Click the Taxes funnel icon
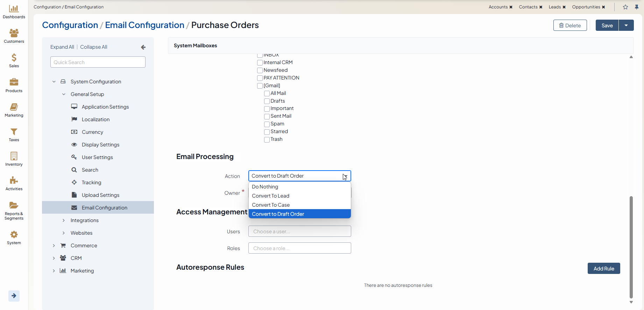Image resolution: width=644 pixels, height=310 pixels. (14, 132)
